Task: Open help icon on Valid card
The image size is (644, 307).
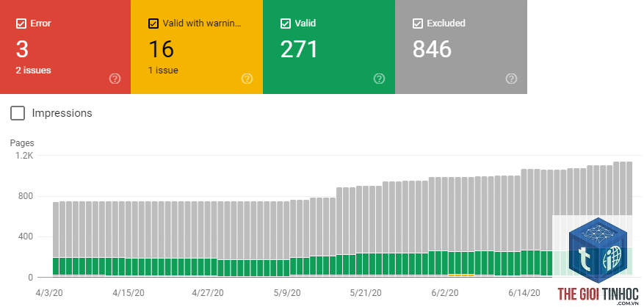Action: [x=379, y=79]
